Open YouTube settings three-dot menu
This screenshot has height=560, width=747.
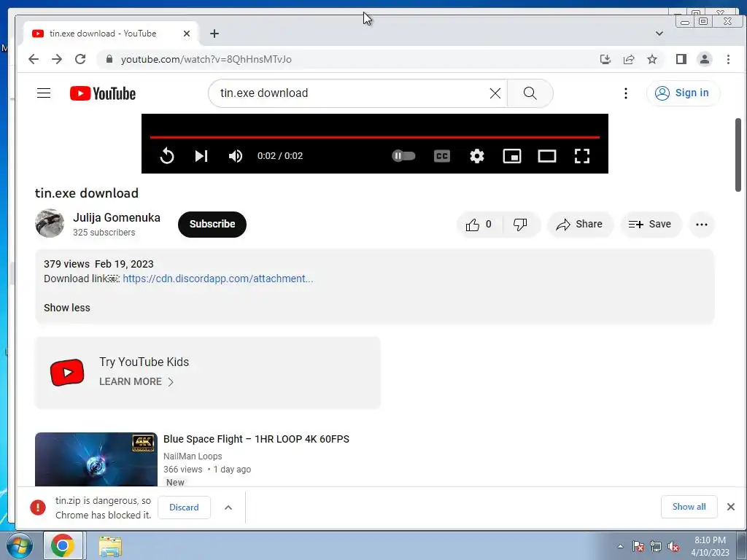pyautogui.click(x=625, y=93)
